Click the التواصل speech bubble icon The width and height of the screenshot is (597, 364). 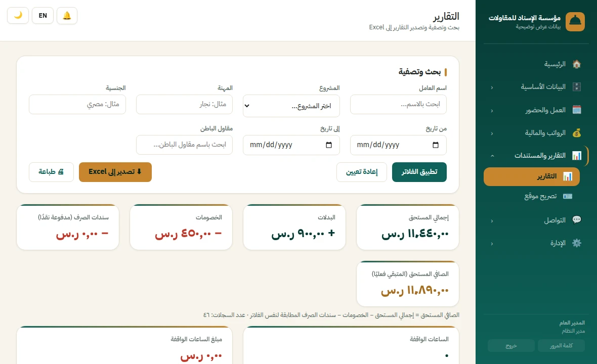tap(576, 220)
